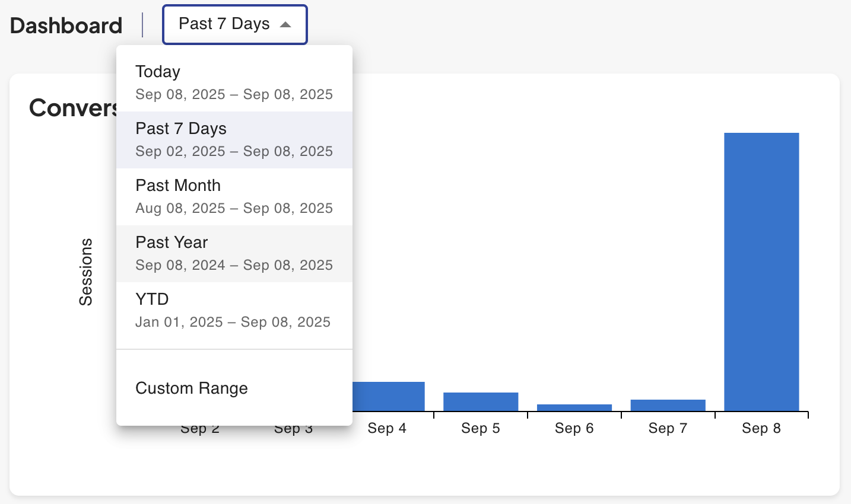Screen dimensions: 851x504
Task: Select the Sep 5 chart bar
Action: pos(481,402)
